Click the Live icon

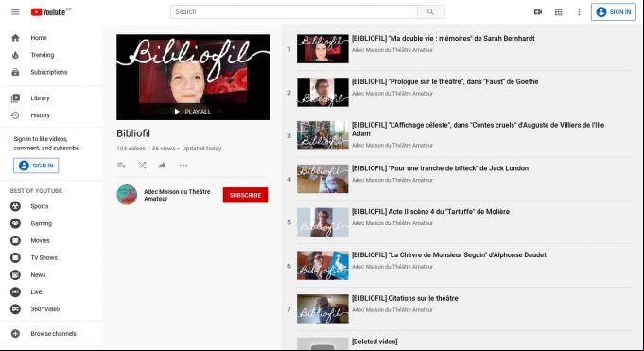[15, 292]
